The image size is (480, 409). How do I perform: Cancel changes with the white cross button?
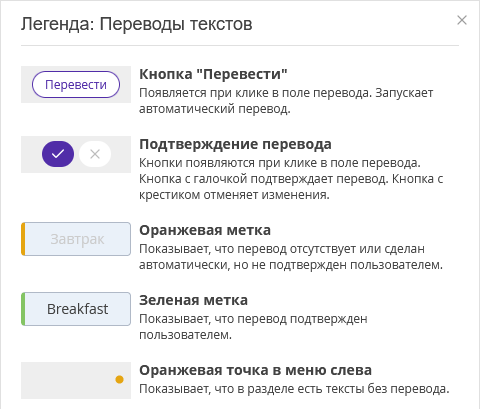pyautogui.click(x=95, y=154)
